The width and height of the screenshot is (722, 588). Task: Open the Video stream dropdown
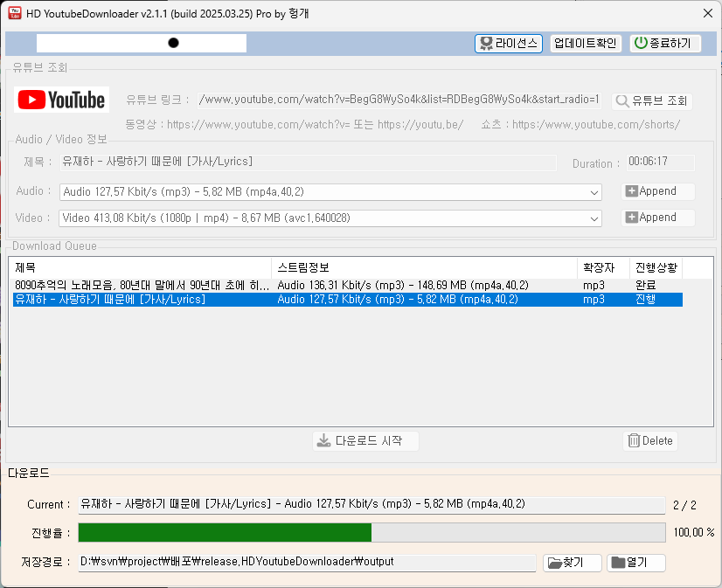click(x=330, y=218)
